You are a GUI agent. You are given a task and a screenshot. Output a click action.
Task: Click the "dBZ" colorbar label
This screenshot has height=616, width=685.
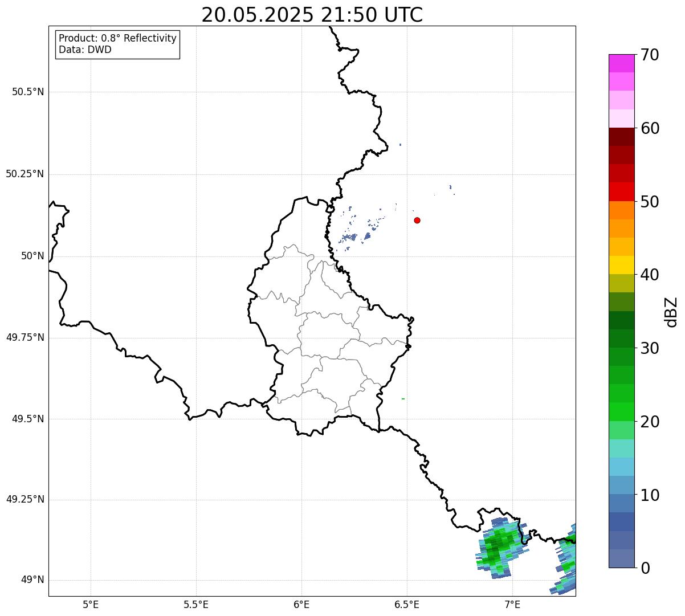(671, 311)
